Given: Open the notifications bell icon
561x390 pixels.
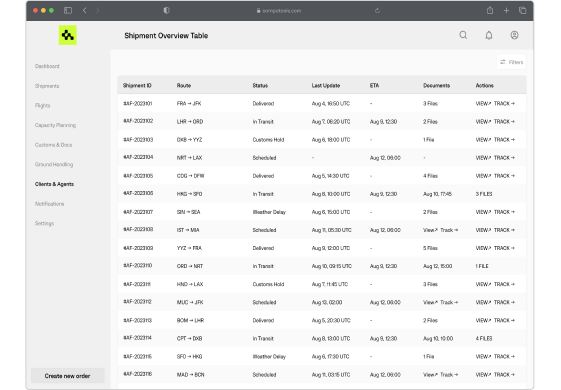Looking at the screenshot, I should tap(489, 35).
